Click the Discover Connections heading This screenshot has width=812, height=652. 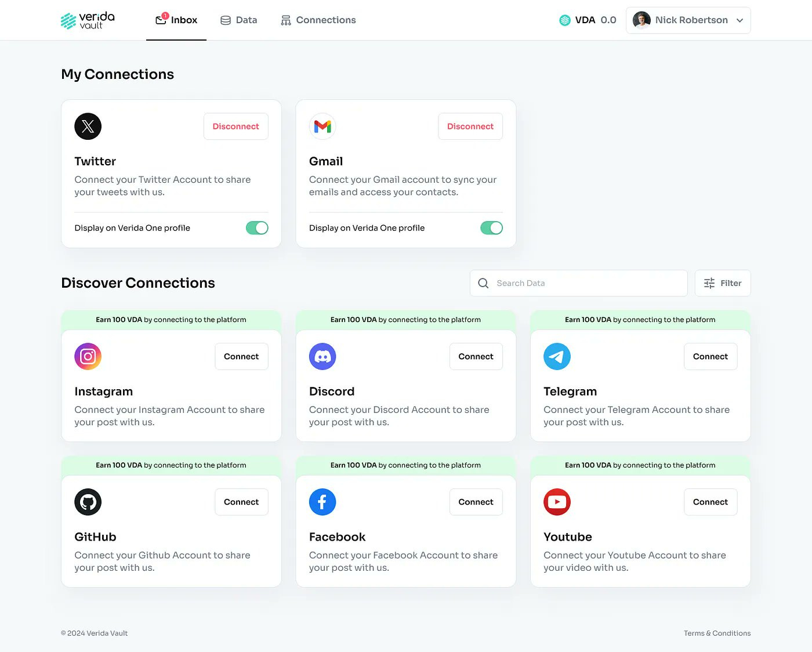(x=138, y=283)
